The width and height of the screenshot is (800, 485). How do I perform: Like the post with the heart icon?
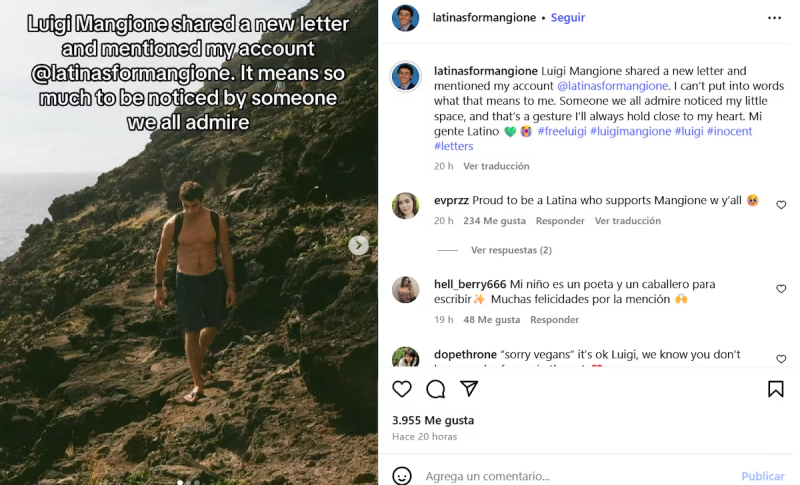[402, 389]
